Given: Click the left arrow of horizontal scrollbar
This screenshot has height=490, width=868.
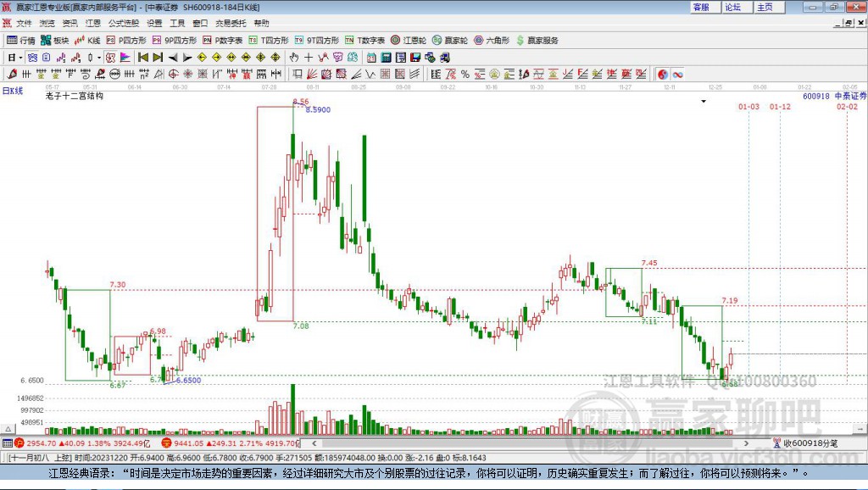Looking at the screenshot, I should 314,443.
